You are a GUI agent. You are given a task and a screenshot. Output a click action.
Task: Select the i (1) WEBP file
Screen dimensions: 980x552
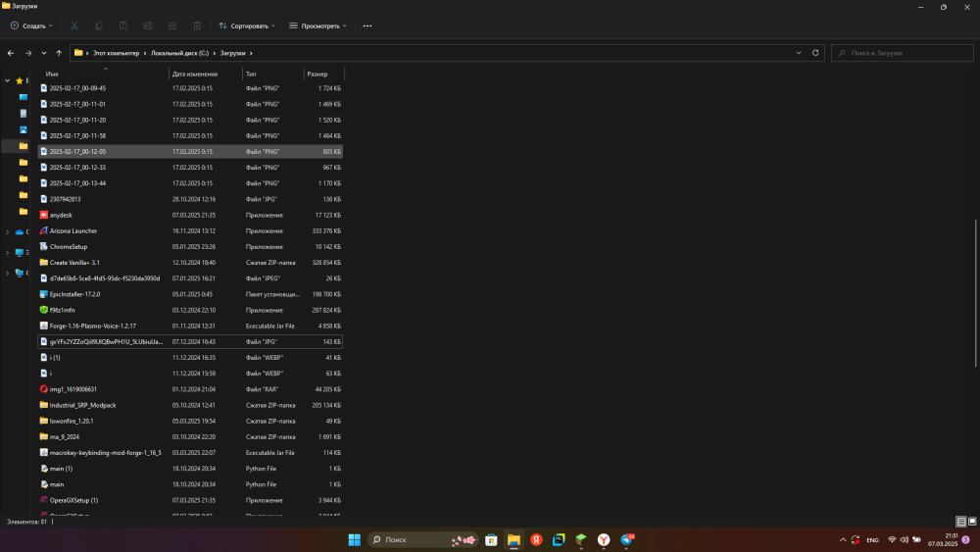click(x=190, y=358)
